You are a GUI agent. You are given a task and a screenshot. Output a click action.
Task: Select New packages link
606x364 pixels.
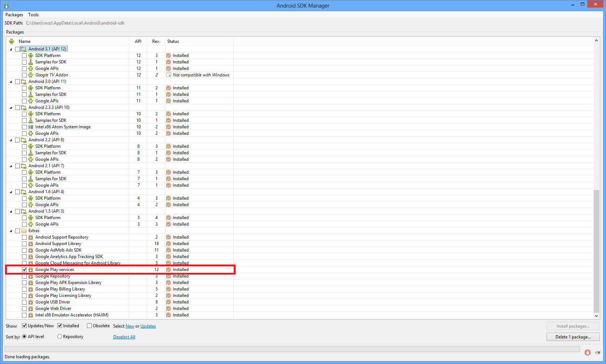point(130,326)
